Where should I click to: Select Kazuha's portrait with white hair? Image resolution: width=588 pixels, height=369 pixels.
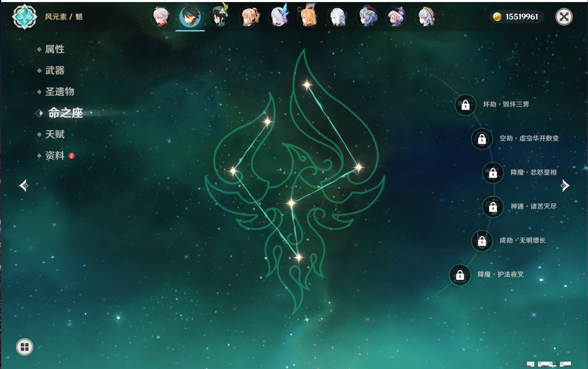click(x=161, y=17)
